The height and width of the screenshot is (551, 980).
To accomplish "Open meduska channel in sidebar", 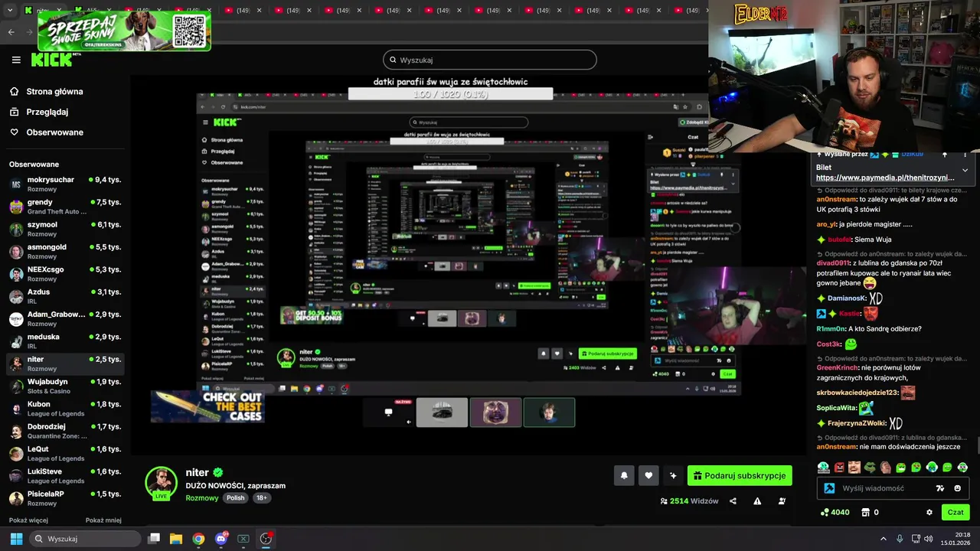I will tap(64, 341).
